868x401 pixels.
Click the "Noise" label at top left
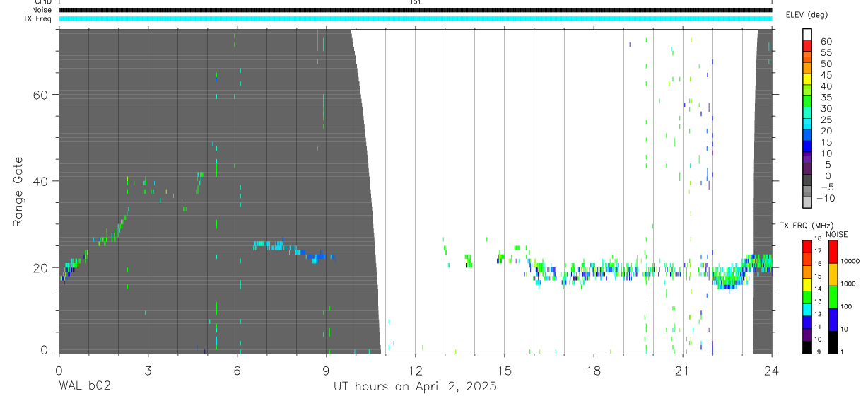pos(42,10)
